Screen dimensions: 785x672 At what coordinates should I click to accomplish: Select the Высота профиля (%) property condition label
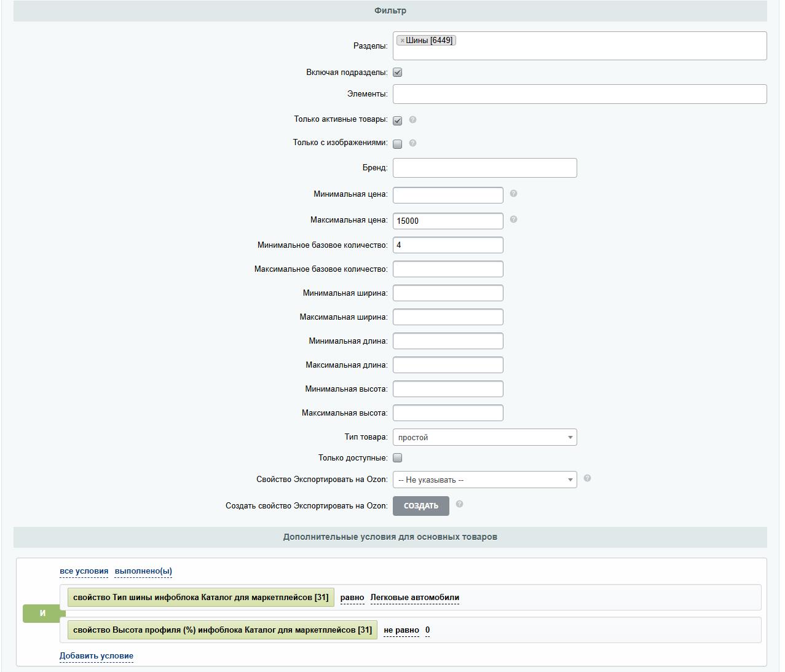pyautogui.click(x=223, y=630)
